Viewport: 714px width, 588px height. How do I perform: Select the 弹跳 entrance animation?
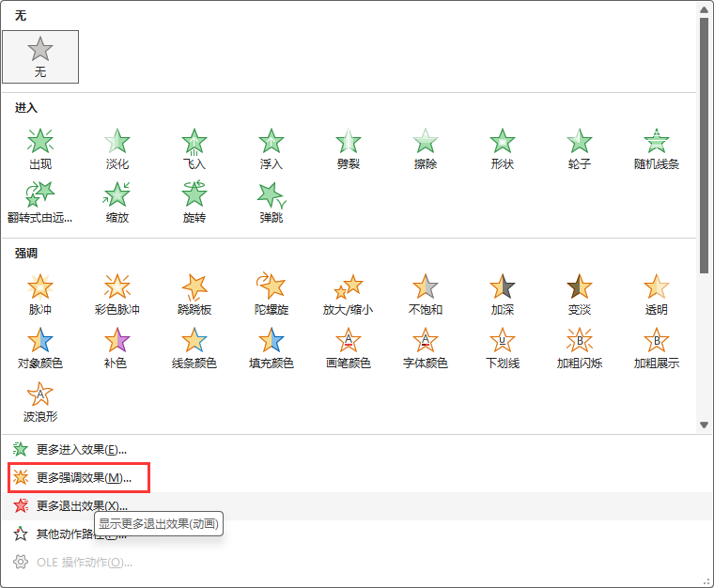tap(272, 203)
